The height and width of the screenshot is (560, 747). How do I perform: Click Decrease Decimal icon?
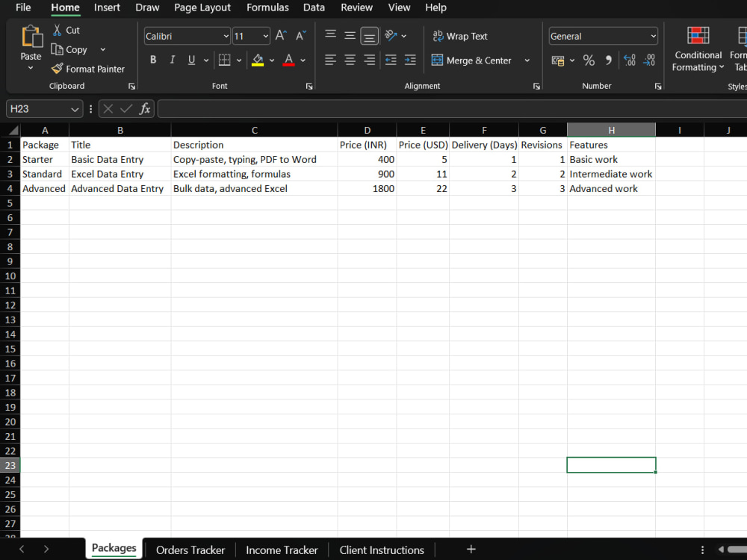pos(649,60)
